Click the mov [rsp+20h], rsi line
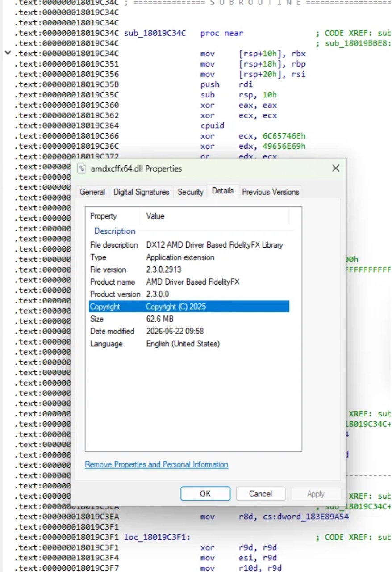 click(x=253, y=74)
